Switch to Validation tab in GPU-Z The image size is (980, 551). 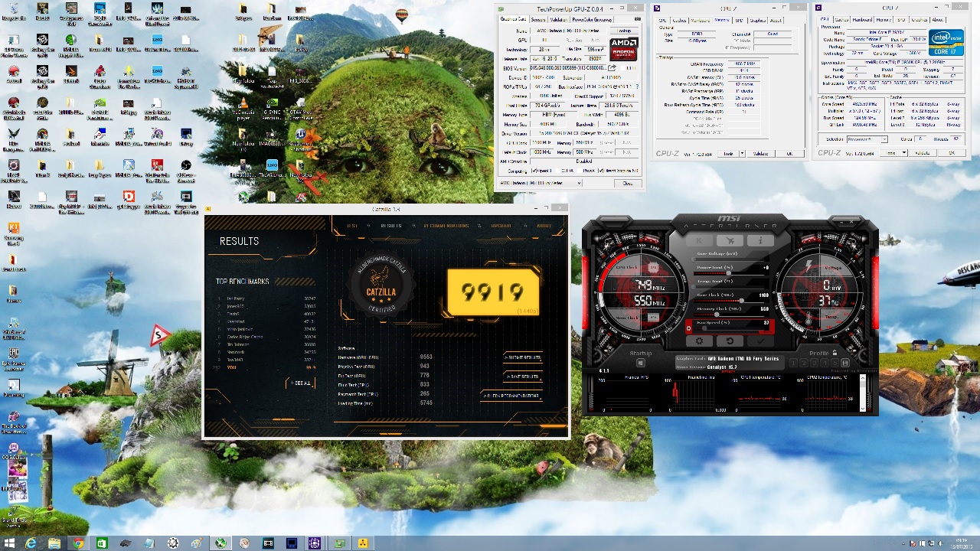click(559, 19)
